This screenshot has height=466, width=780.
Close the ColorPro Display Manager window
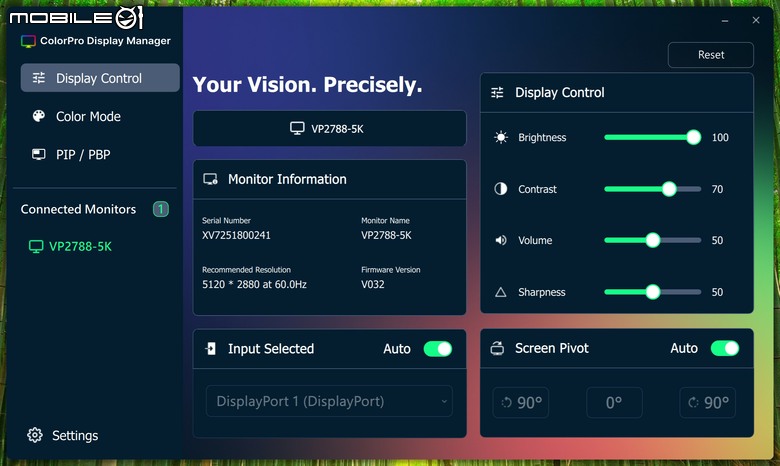[756, 20]
